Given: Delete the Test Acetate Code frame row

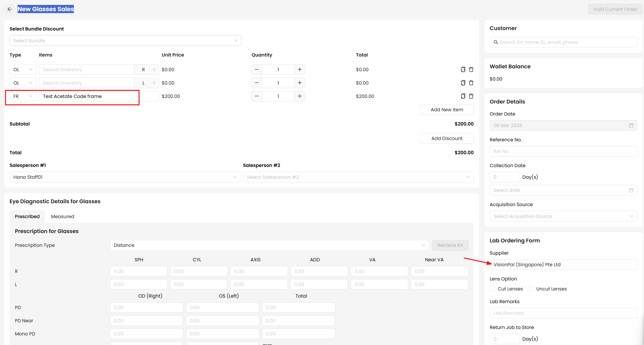Looking at the screenshot, I should 471,96.
